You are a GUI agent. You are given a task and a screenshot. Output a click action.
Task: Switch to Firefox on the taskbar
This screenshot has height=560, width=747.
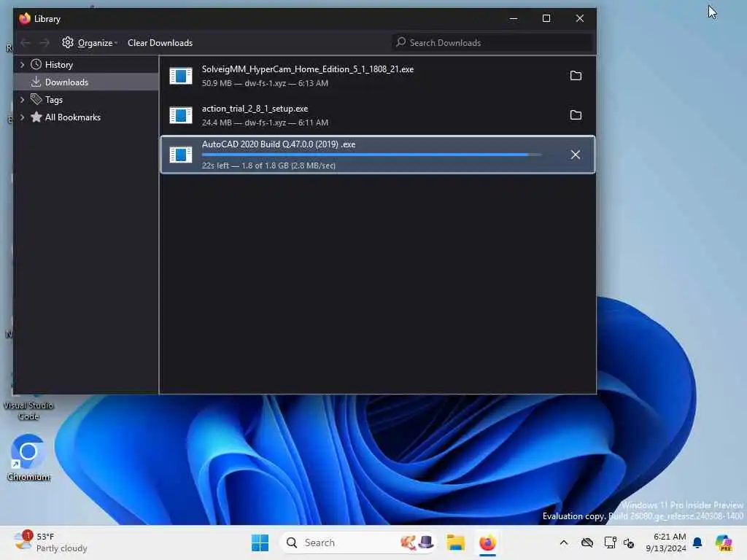487,542
